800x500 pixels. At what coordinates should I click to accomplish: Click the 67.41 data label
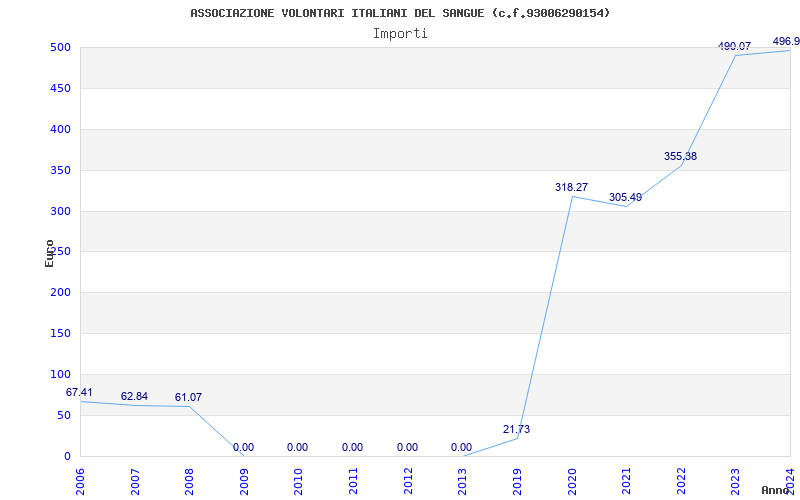[x=79, y=392]
